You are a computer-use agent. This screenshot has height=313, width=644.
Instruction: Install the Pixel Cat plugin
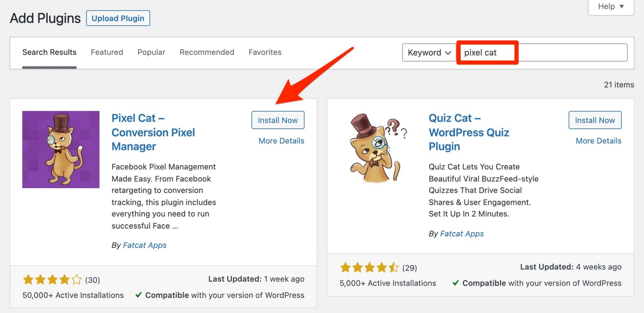click(278, 120)
